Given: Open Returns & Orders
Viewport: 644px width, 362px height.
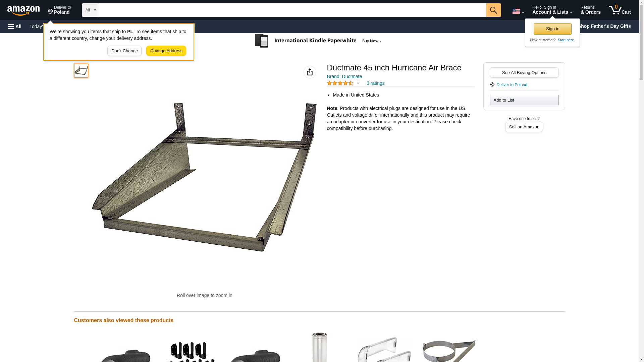Looking at the screenshot, I should [x=590, y=10].
